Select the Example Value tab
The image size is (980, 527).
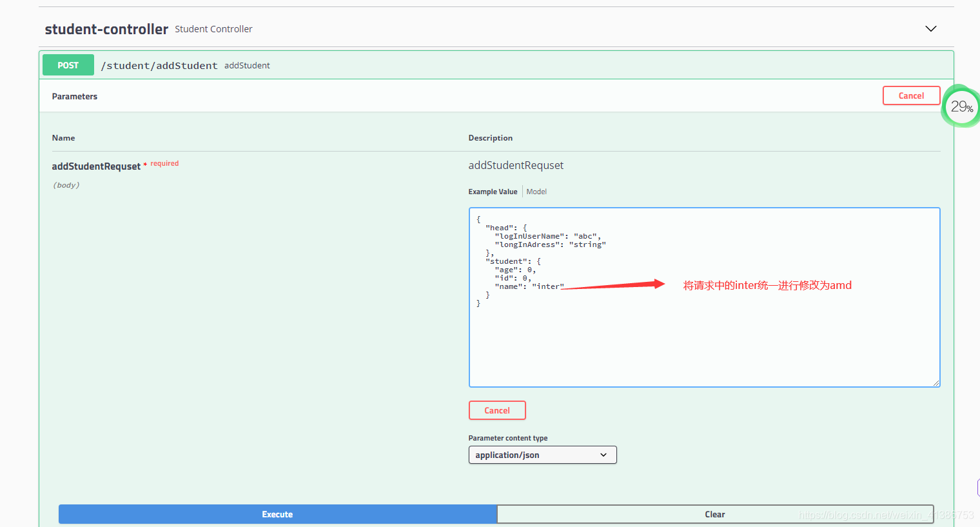(x=493, y=191)
